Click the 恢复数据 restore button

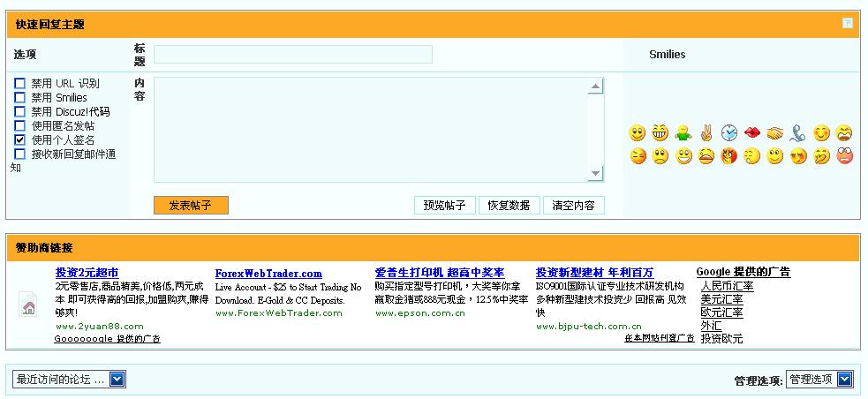click(509, 206)
